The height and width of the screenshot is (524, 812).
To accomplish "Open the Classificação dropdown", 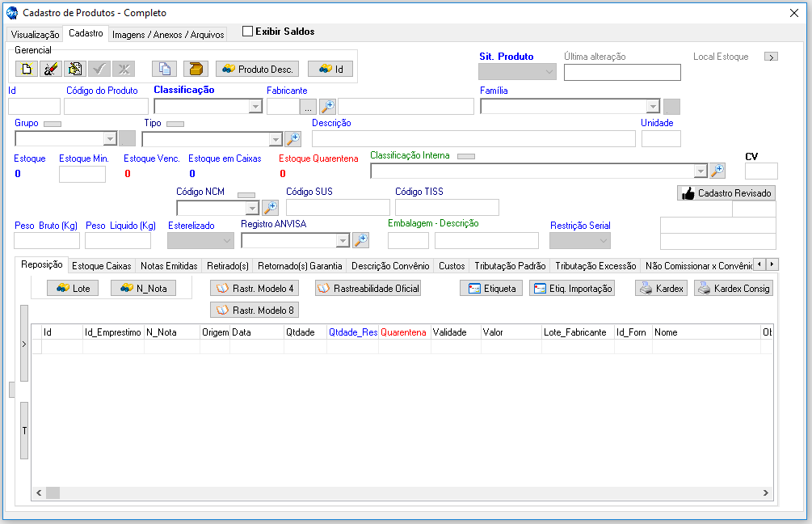I will [255, 107].
